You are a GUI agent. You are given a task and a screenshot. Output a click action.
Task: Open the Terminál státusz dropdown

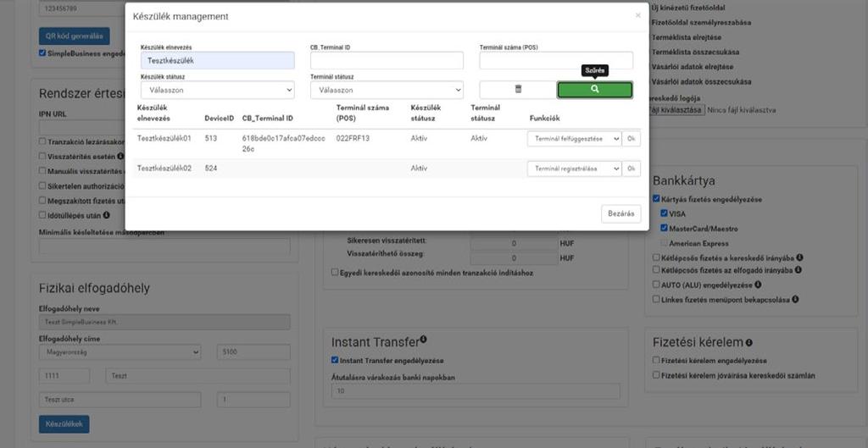click(387, 90)
